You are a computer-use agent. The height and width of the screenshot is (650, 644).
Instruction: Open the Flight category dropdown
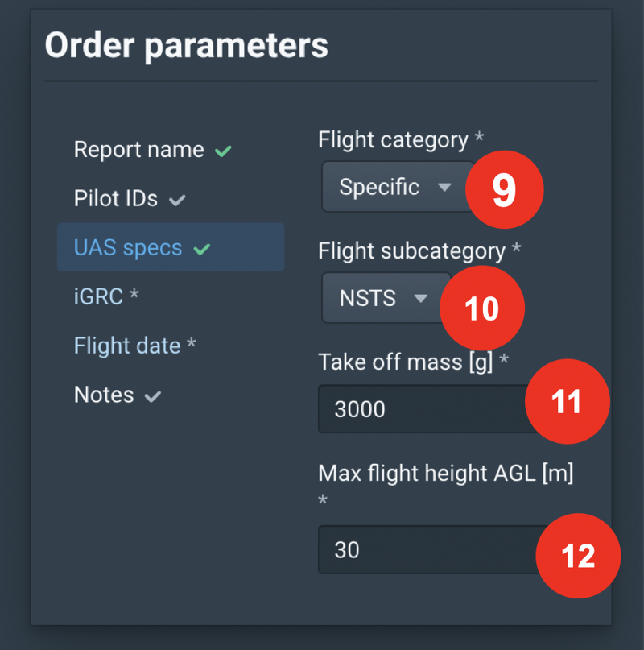pyautogui.click(x=394, y=187)
